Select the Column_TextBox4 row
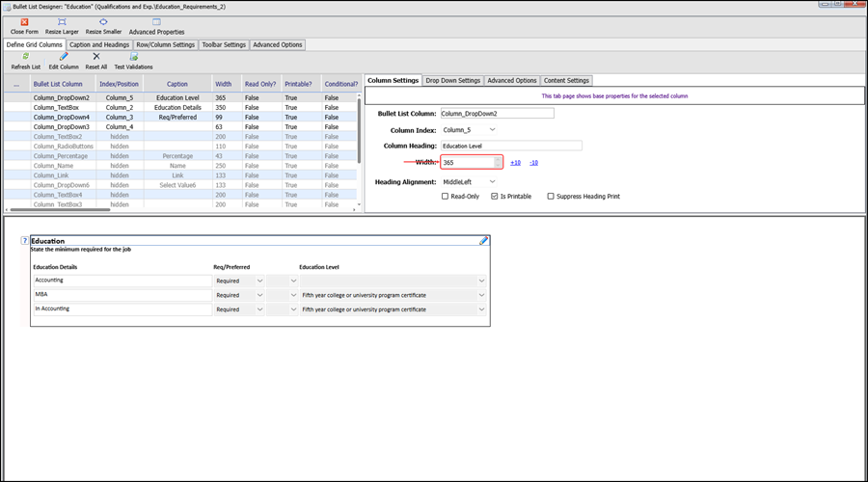The width and height of the screenshot is (868, 482). tap(180, 195)
